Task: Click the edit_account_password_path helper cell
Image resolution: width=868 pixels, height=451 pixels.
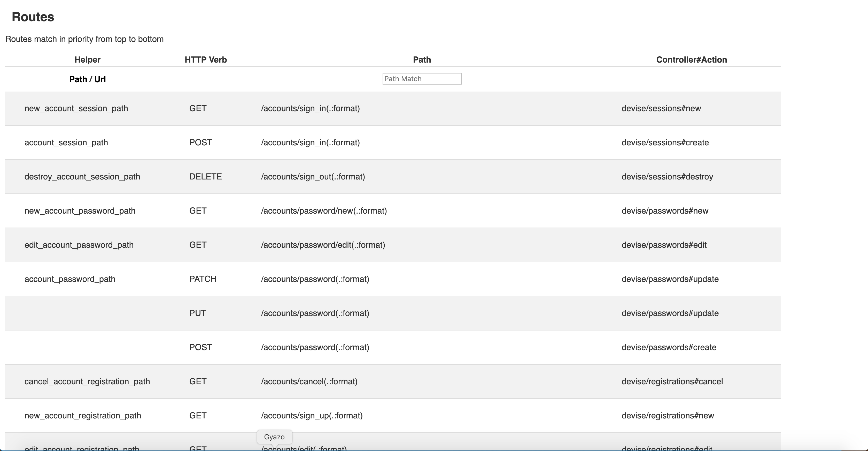Action: pos(79,245)
